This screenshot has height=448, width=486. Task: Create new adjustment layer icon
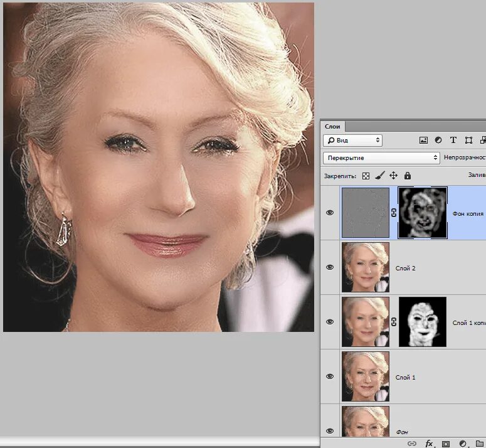462,444
